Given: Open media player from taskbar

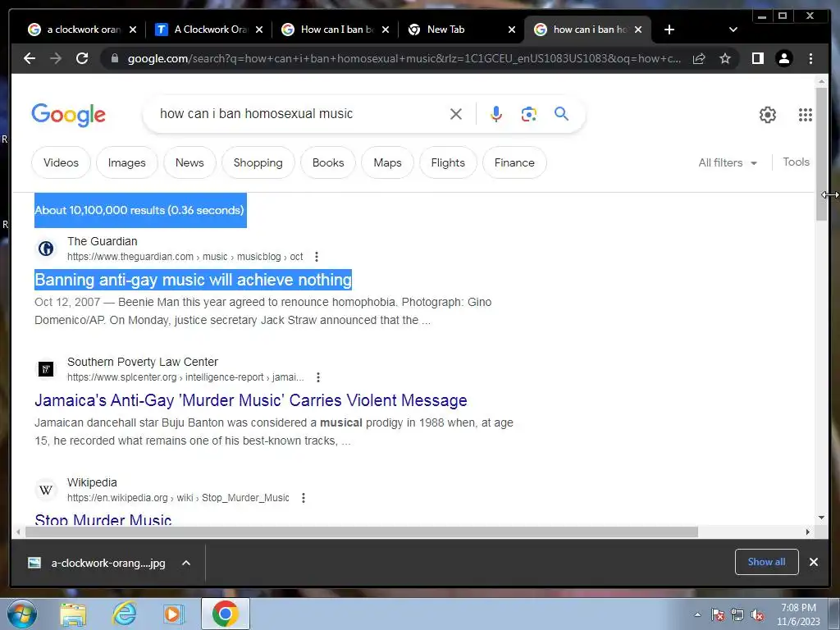Looking at the screenshot, I should (173, 614).
